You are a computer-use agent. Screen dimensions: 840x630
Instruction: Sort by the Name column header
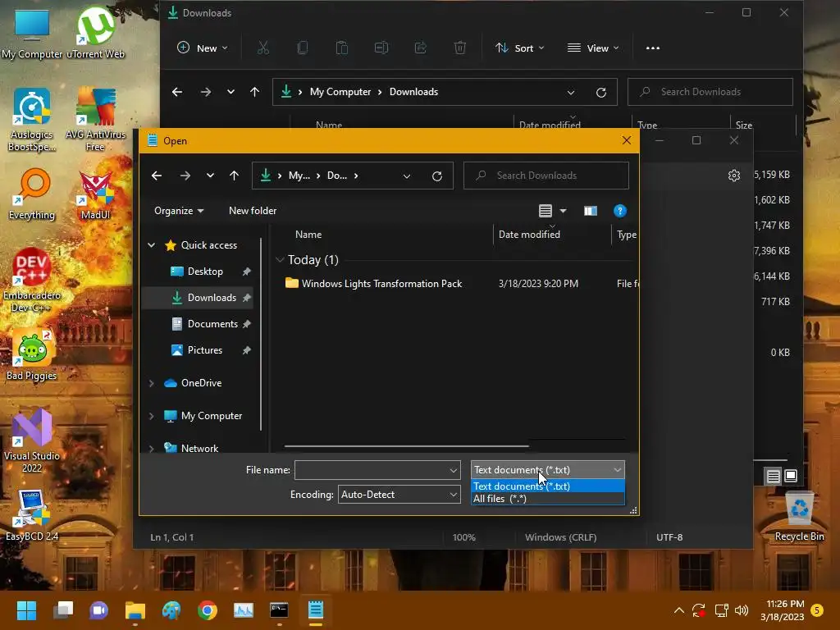pyautogui.click(x=308, y=234)
